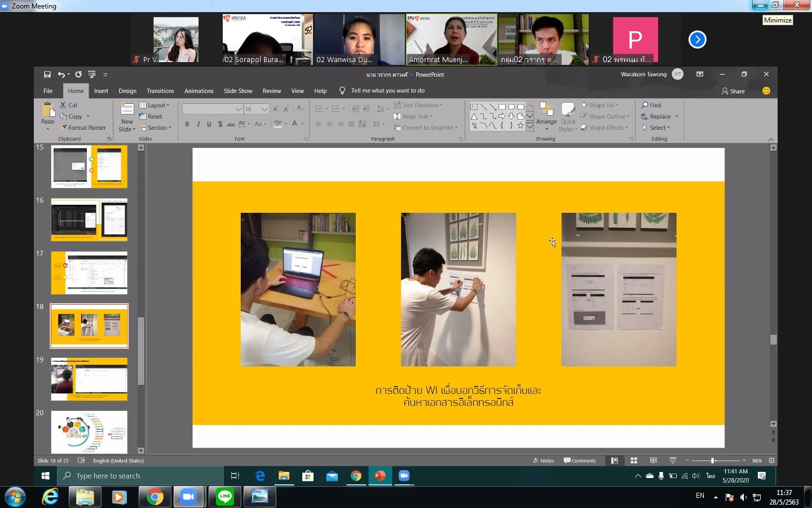Click Replace in Editing group
This screenshot has height=508, width=812.
tap(656, 116)
